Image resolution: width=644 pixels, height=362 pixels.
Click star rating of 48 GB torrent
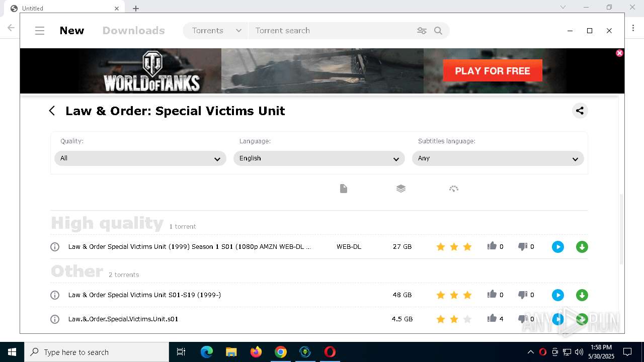[x=454, y=295]
